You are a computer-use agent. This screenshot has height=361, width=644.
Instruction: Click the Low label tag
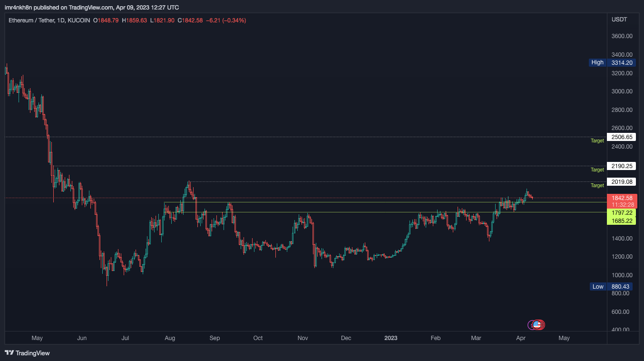[598, 287]
